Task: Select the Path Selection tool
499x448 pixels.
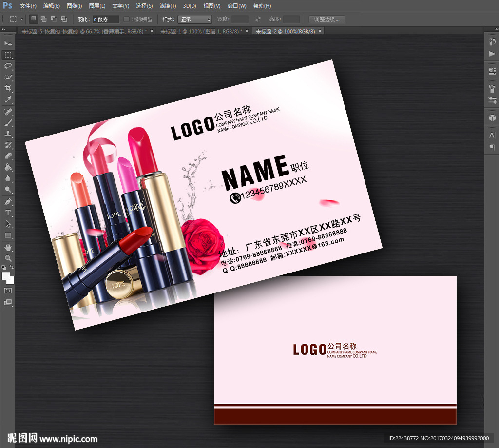Action: point(8,224)
